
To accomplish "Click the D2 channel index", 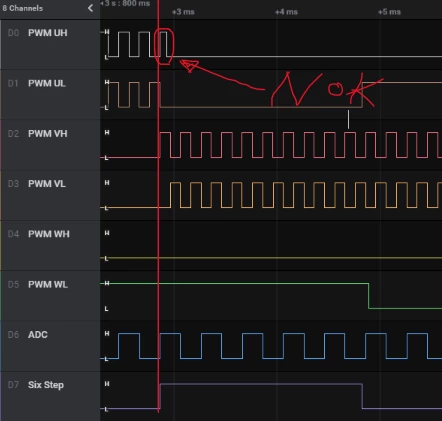I will (13, 133).
